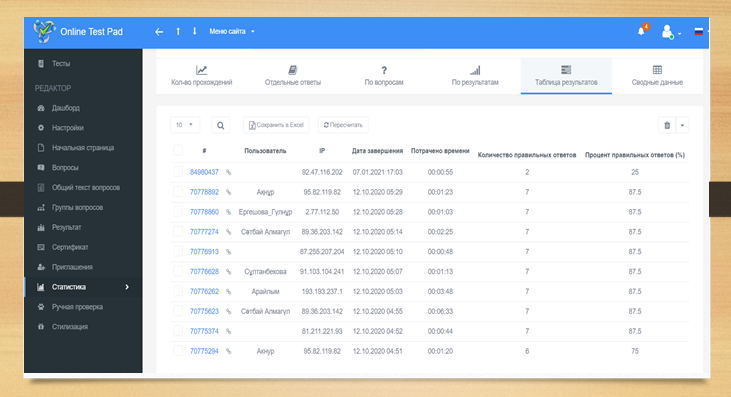
Task: Click the Online Test Pad logo
Action: point(78,32)
